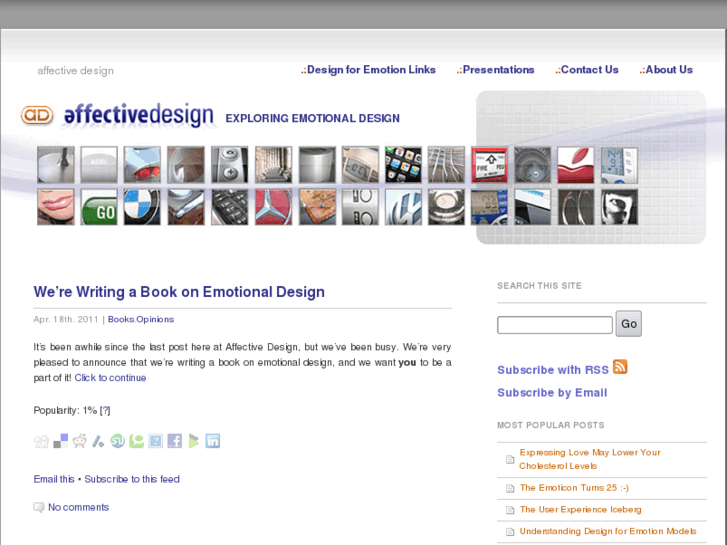Open Expressing Love May Lower Cholesterol post
The height and width of the screenshot is (545, 727).
(590, 459)
